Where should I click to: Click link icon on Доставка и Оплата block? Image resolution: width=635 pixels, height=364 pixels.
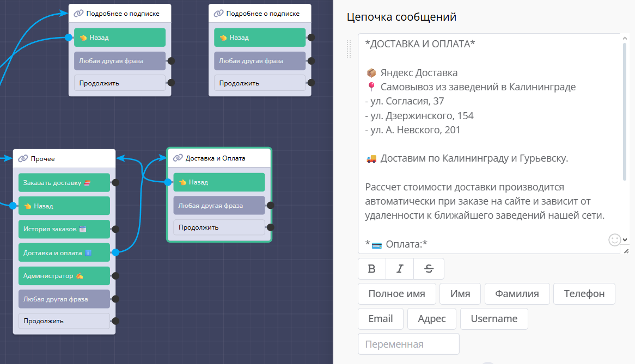[x=178, y=158]
